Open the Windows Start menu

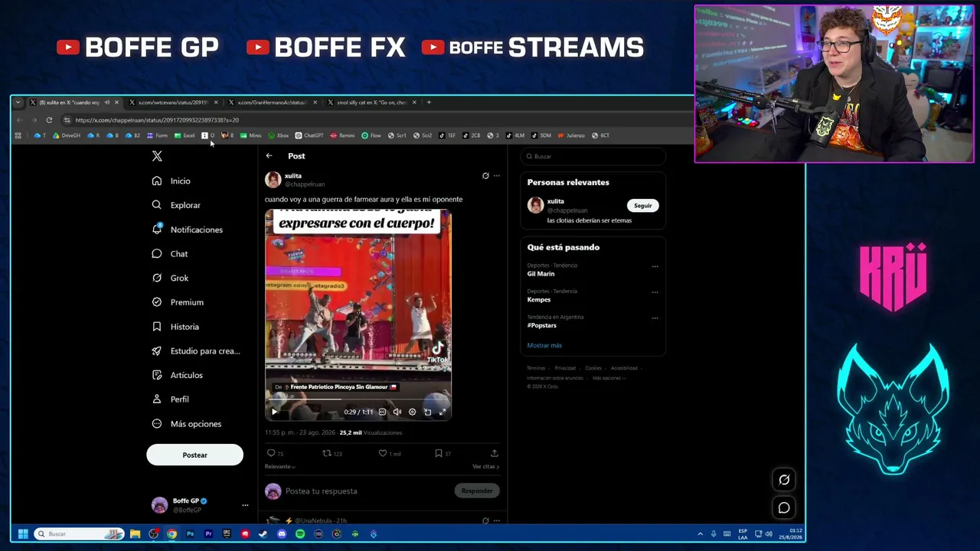pyautogui.click(x=23, y=534)
